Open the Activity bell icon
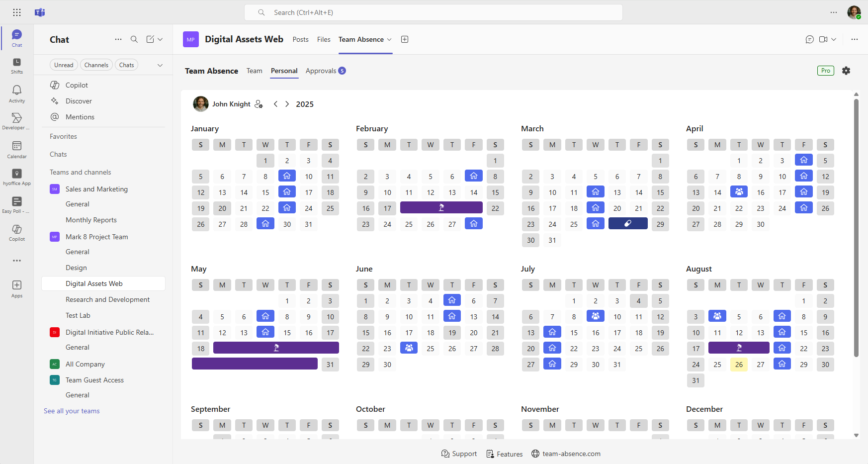The height and width of the screenshot is (464, 868). tap(17, 93)
